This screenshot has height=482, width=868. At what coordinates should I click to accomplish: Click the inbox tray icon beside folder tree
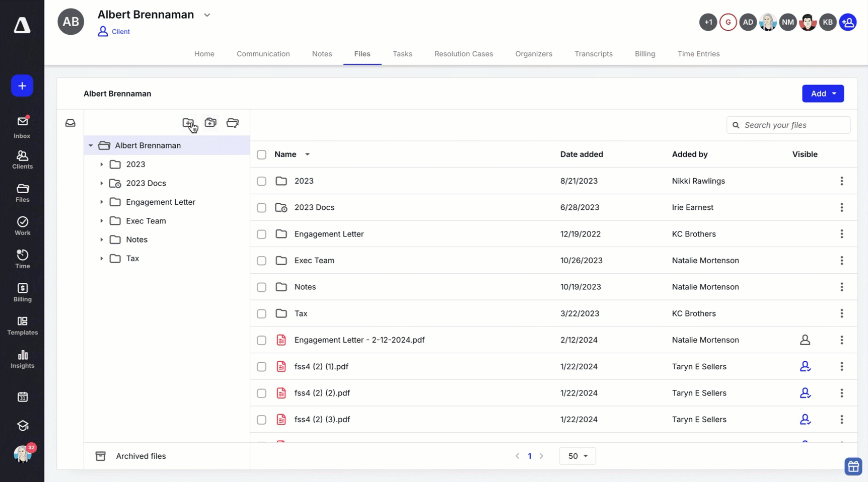(x=70, y=123)
